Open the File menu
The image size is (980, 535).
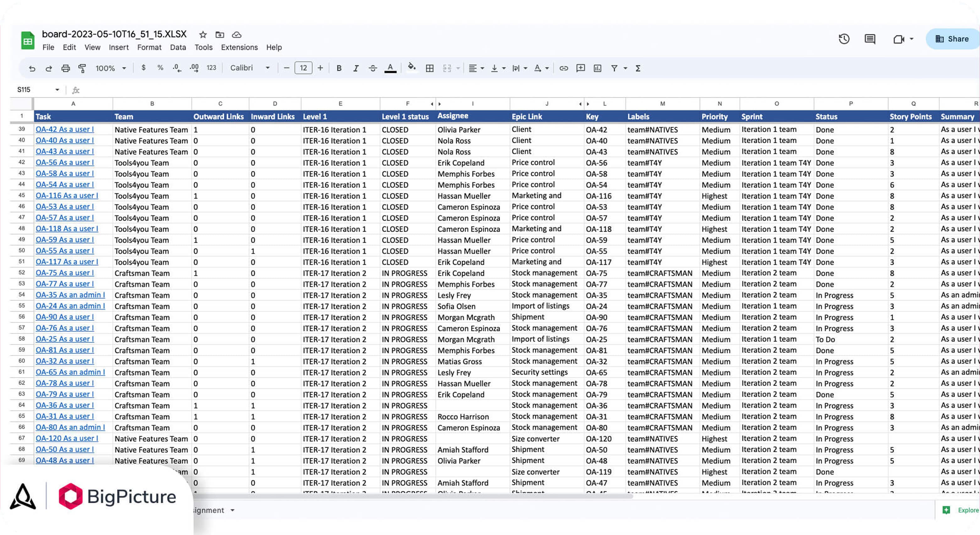(48, 47)
